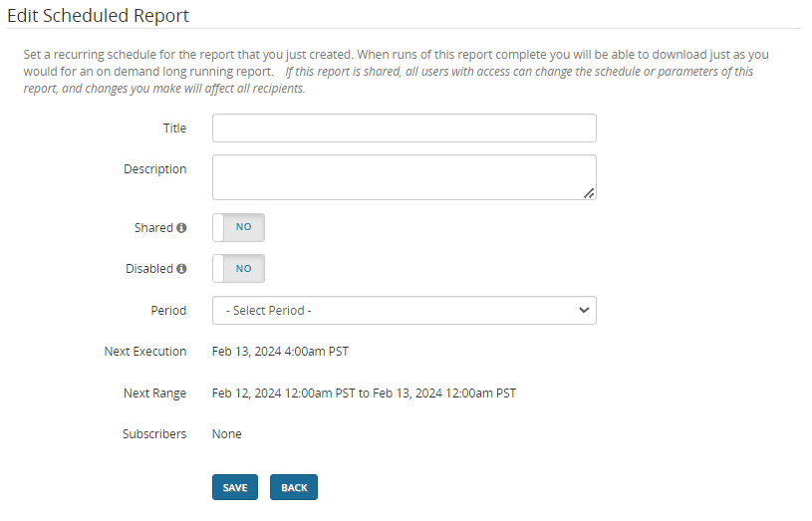This screenshot has height=521, width=812.
Task: Focus the Title input field
Action: click(x=404, y=129)
